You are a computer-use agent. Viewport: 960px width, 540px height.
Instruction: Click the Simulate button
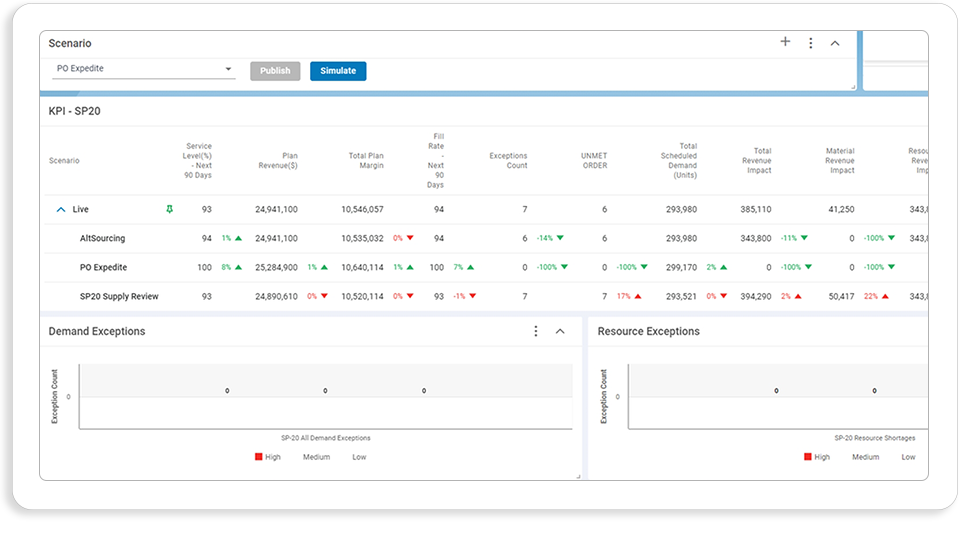[338, 71]
